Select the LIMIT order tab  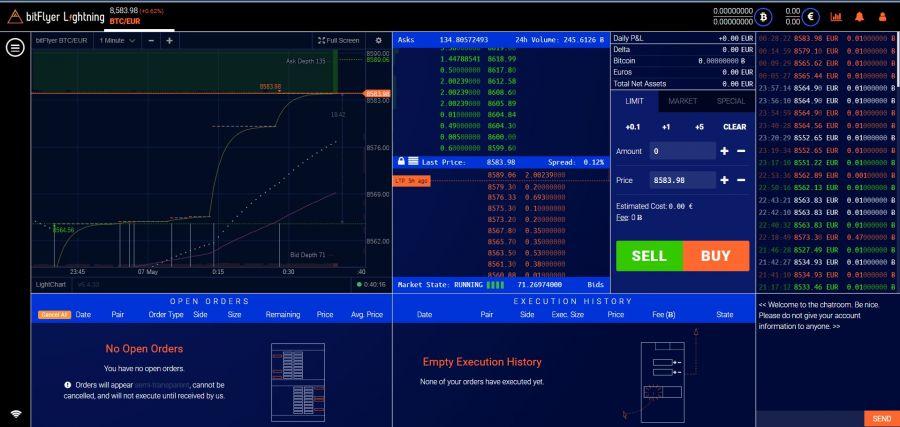pos(634,101)
